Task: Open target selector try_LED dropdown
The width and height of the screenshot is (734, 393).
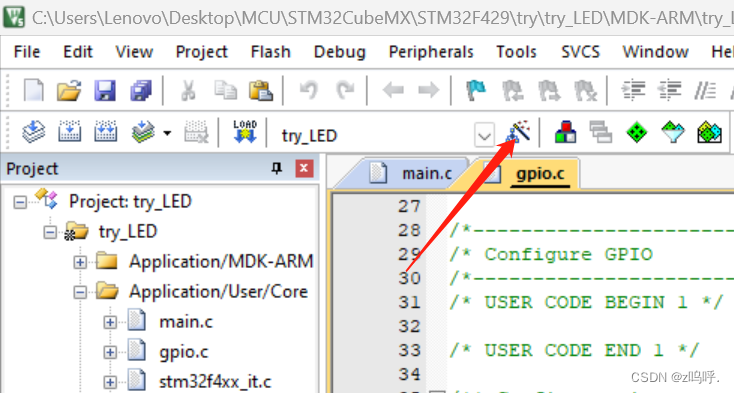Action: (x=484, y=135)
